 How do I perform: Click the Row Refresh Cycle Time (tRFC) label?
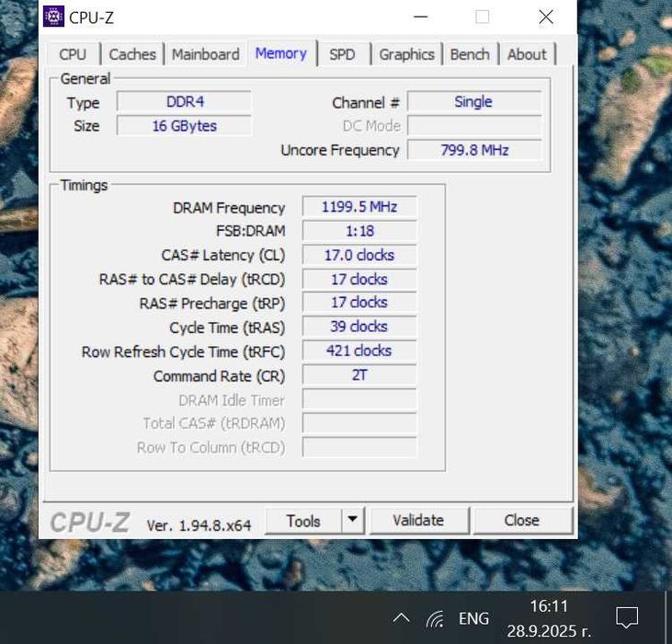tap(184, 352)
